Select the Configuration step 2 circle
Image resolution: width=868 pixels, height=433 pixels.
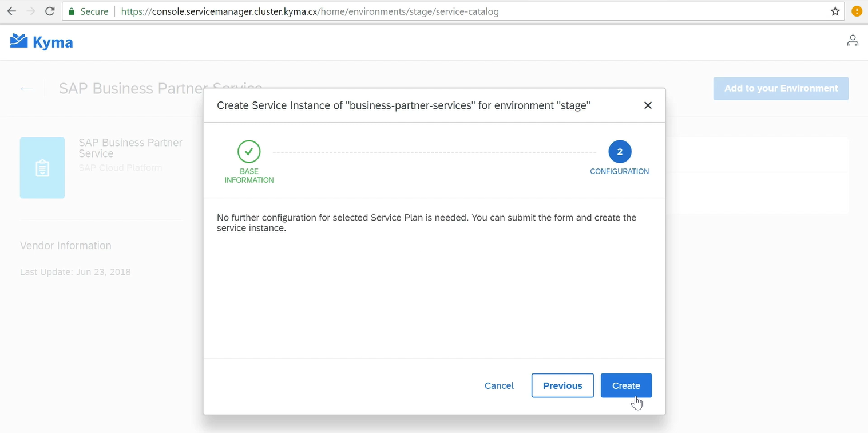coord(620,152)
